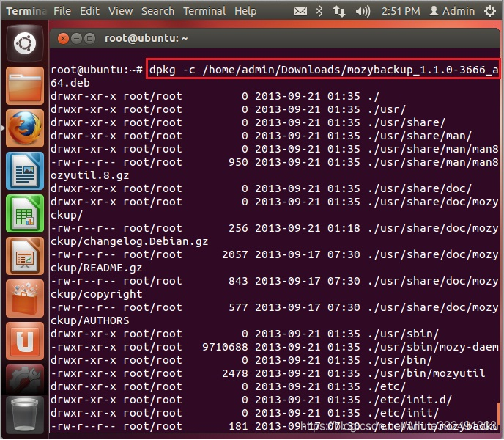Maximize the root@ubuntu terminal window

point(89,39)
